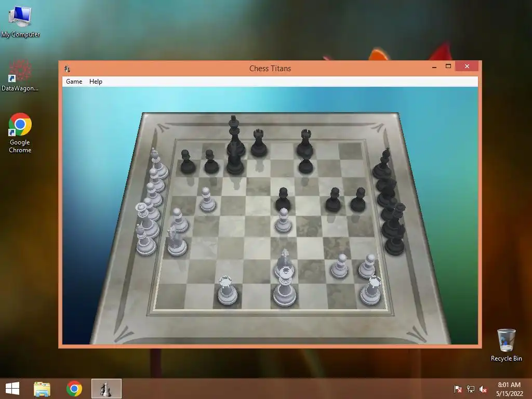Select the Google Chrome desktop shortcut
The image size is (532, 399).
[x=20, y=133]
